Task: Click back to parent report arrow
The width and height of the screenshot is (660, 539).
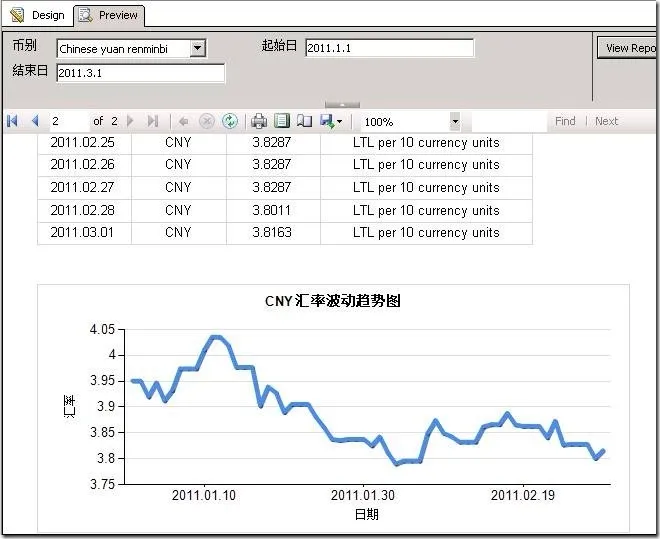Action: 184,122
